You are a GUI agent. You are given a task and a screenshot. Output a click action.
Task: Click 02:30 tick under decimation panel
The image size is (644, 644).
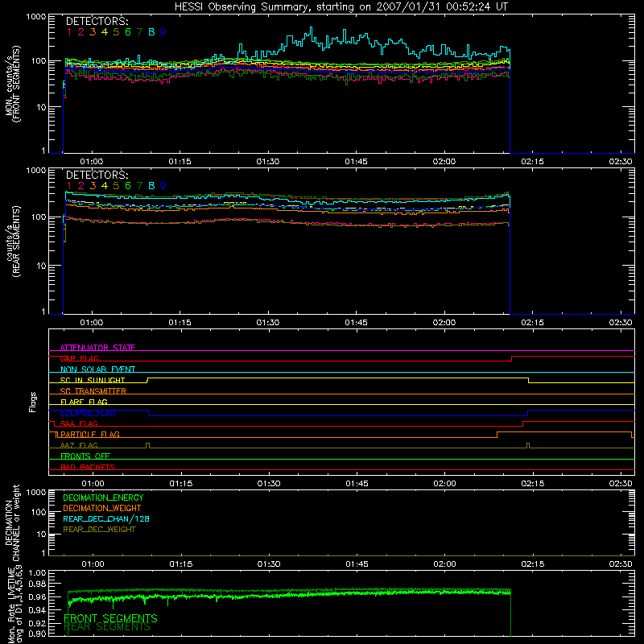click(621, 564)
